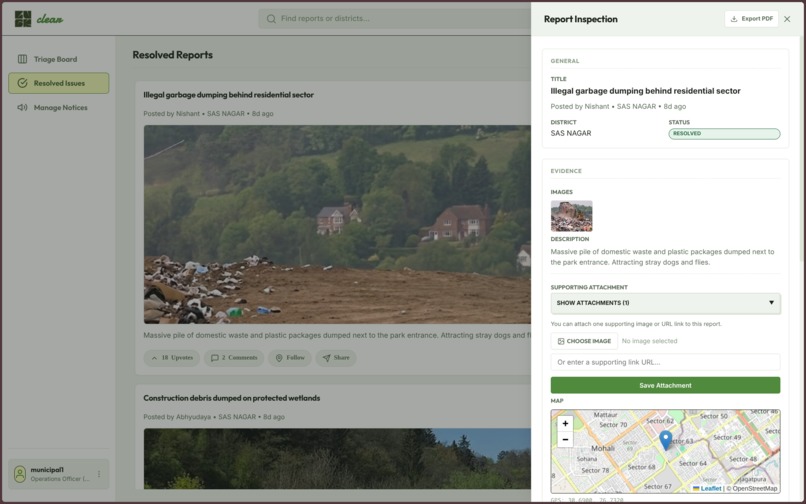806x504 pixels.
Task: Click the Manage Notices megaphone icon
Action: pyautogui.click(x=22, y=107)
